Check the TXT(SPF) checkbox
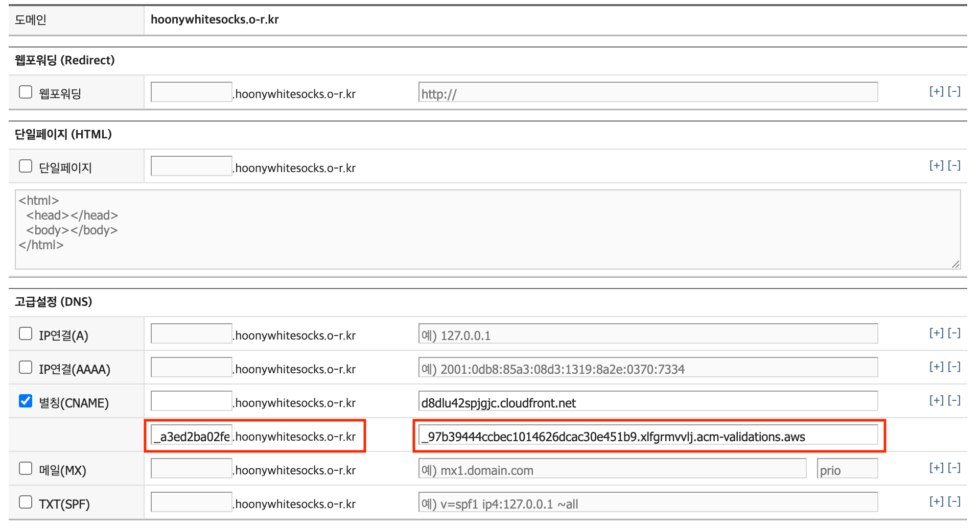The height and width of the screenshot is (529, 980). tap(26, 502)
